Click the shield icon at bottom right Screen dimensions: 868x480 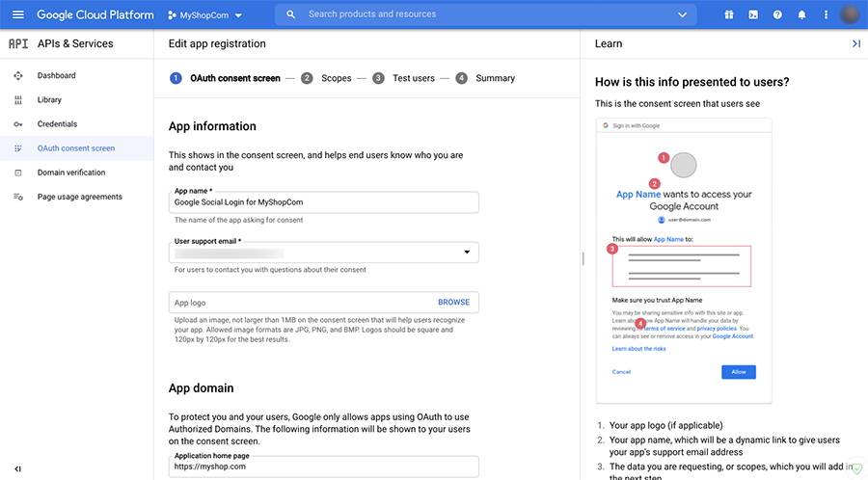pos(856,468)
